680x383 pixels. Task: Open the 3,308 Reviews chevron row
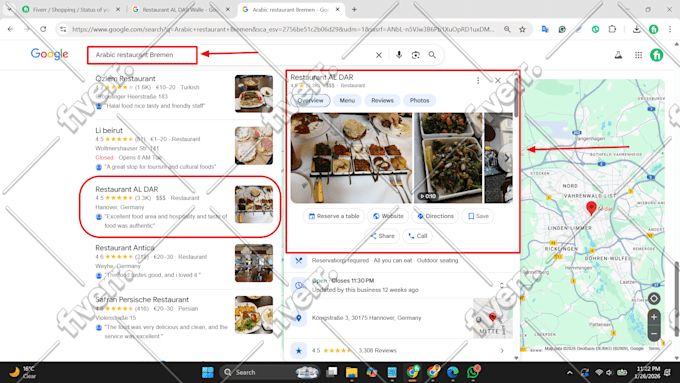click(502, 350)
